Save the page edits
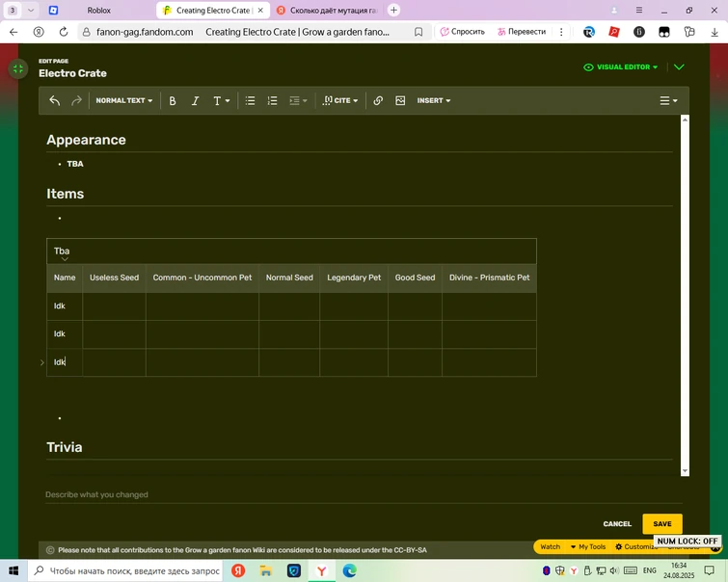Screen dimensions: 728x582 (662, 524)
